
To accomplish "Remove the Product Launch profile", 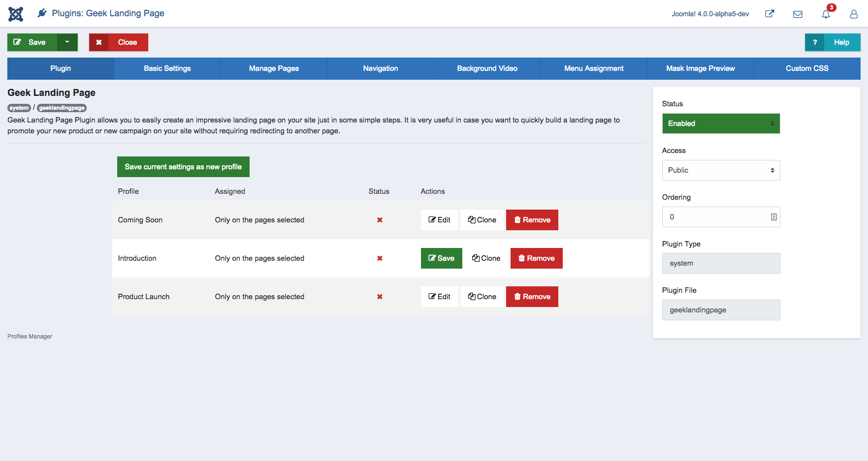I will [x=532, y=297].
